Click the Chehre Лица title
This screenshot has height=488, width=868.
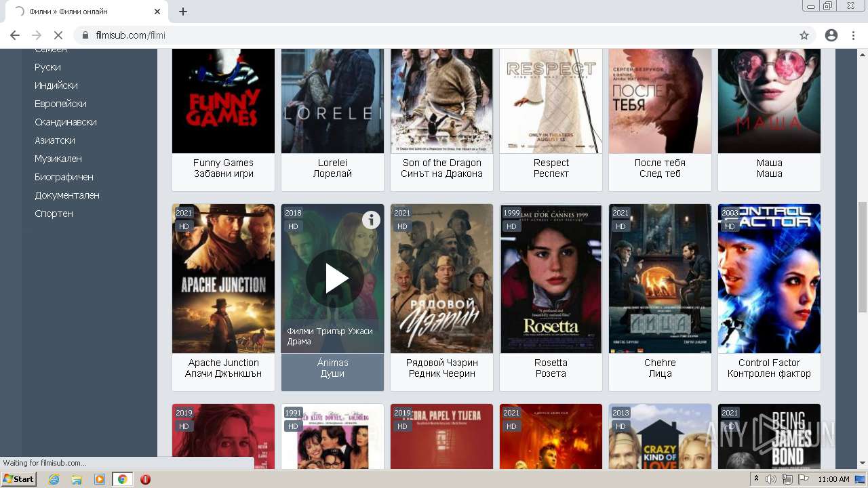coord(660,368)
